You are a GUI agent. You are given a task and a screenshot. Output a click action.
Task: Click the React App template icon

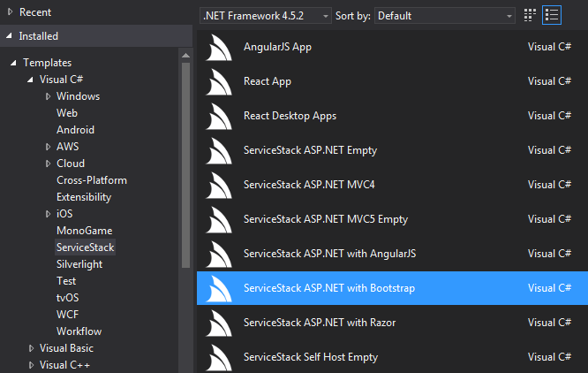click(219, 81)
